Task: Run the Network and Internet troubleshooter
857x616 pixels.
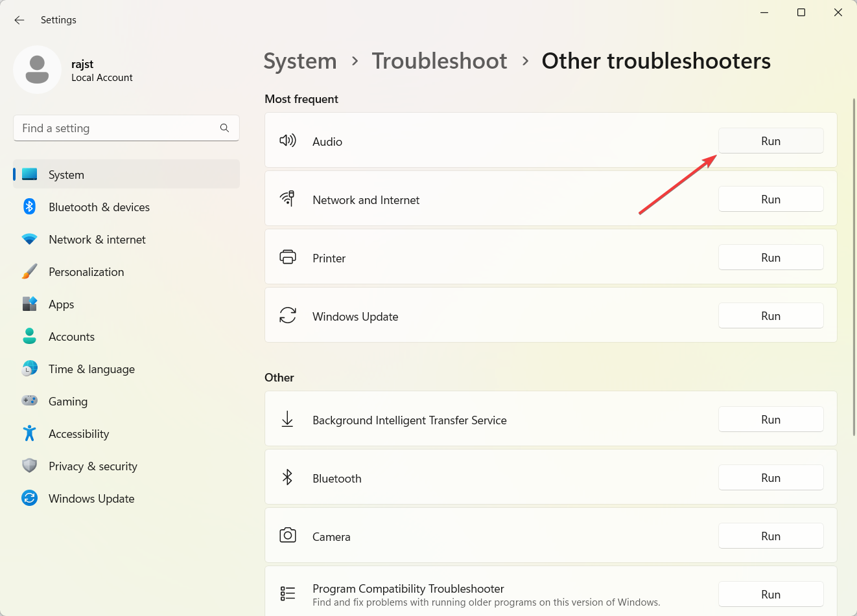Action: [770, 200]
